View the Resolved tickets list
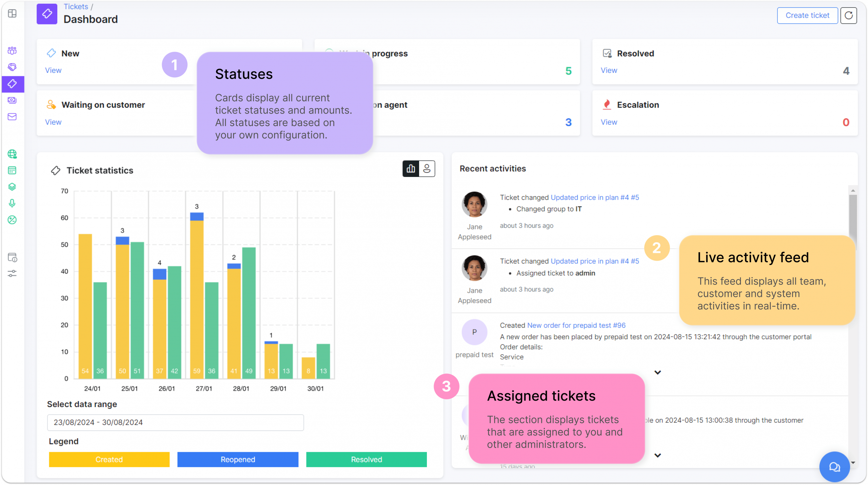The width and height of the screenshot is (868, 485). coord(609,70)
